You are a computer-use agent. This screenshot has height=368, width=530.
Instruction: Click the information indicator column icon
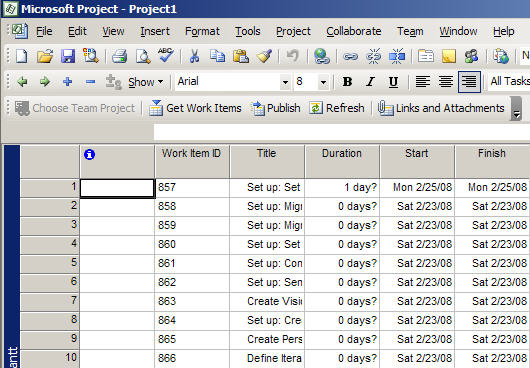click(89, 154)
